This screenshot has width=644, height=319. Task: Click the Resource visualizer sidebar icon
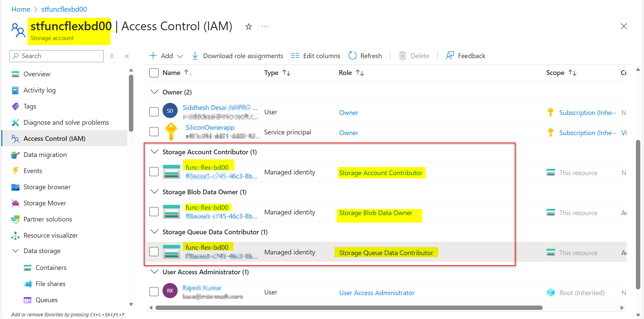[x=15, y=236]
